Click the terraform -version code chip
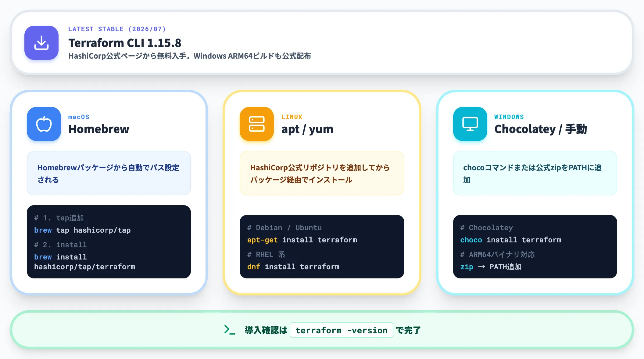 tap(342, 330)
